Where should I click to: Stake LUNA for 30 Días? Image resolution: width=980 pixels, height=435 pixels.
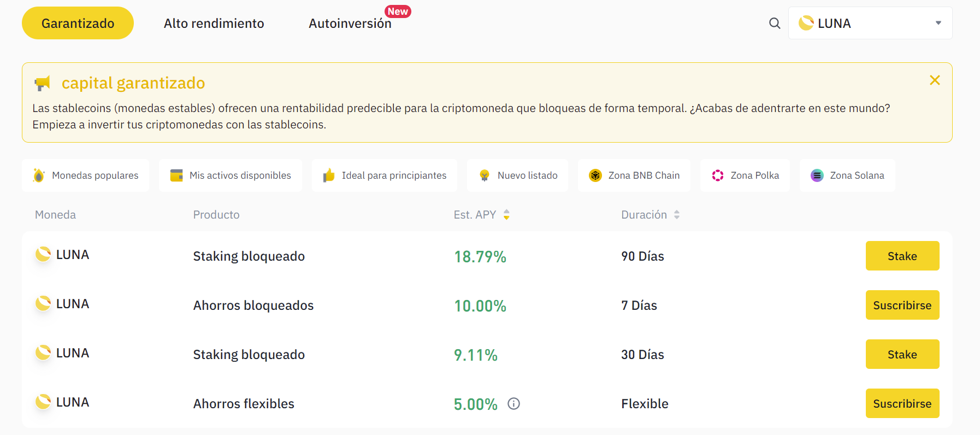(902, 354)
